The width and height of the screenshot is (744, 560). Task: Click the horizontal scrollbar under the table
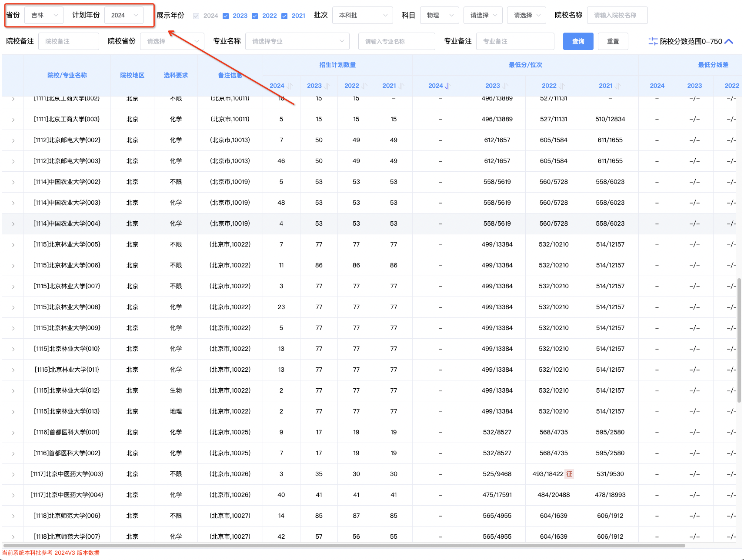(x=344, y=545)
